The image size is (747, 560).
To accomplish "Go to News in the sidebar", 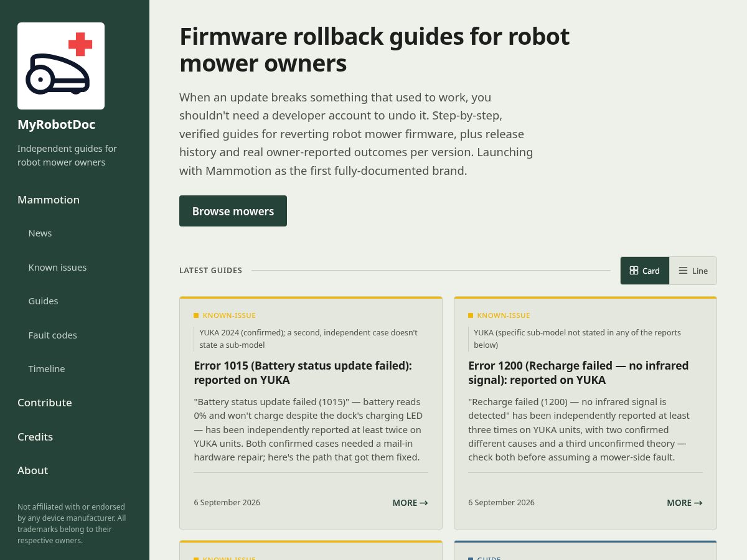I will click(x=40, y=233).
